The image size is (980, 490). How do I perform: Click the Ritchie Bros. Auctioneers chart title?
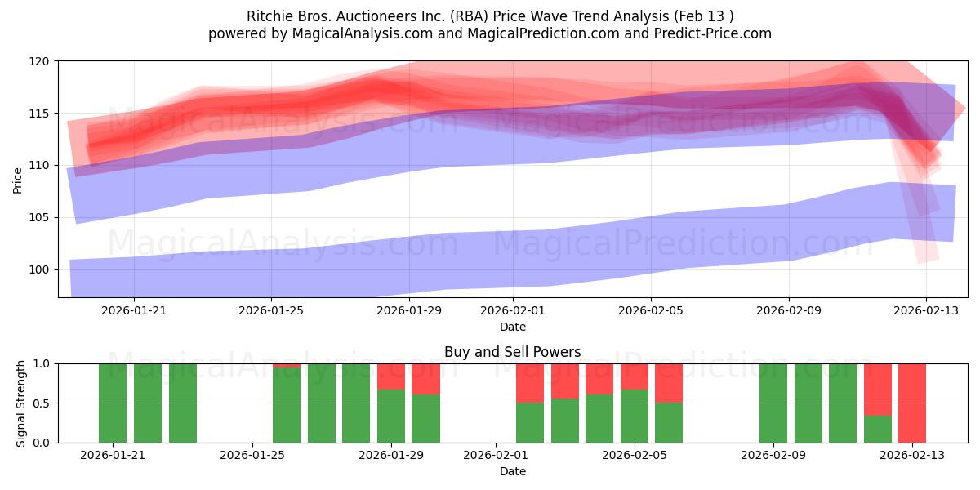[490, 16]
